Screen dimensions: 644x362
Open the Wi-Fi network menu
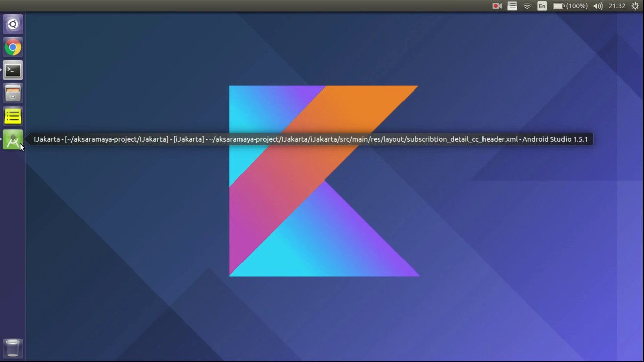(x=527, y=6)
